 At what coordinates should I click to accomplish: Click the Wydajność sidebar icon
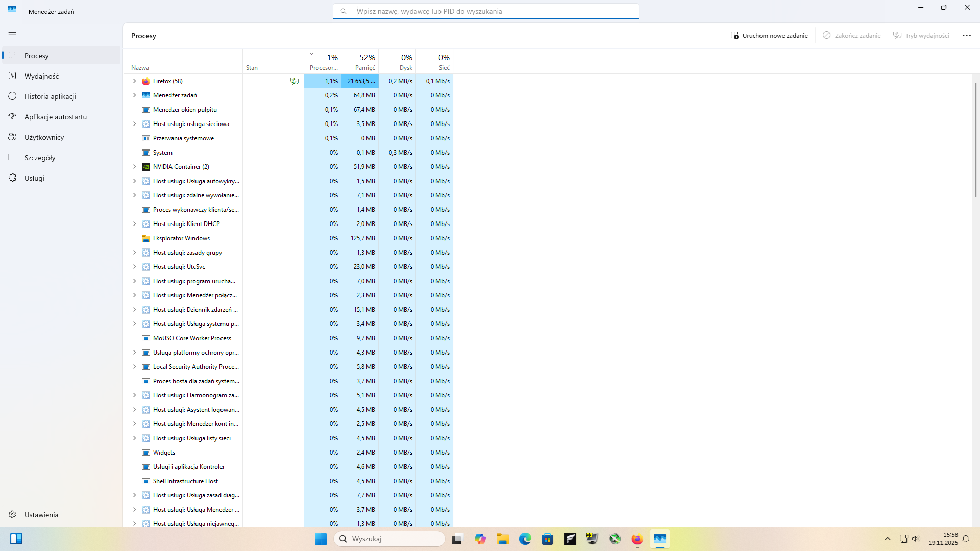[x=12, y=76]
